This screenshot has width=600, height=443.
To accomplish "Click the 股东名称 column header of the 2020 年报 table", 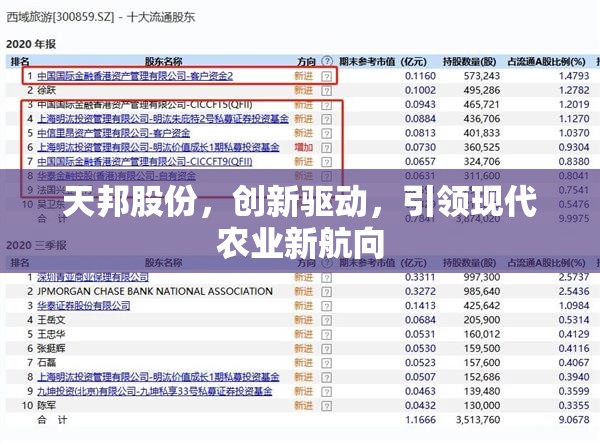I will (x=164, y=61).
